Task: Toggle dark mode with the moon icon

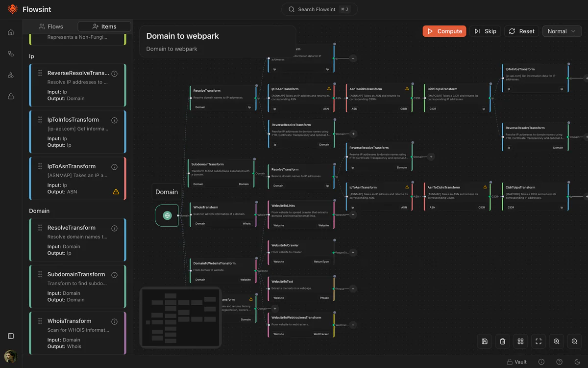Action: (x=577, y=362)
